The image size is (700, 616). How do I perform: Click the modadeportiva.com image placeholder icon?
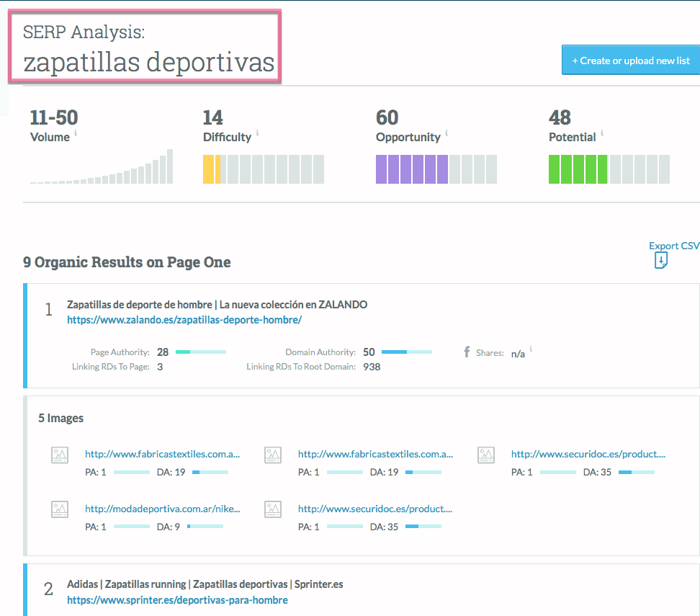[x=60, y=509]
